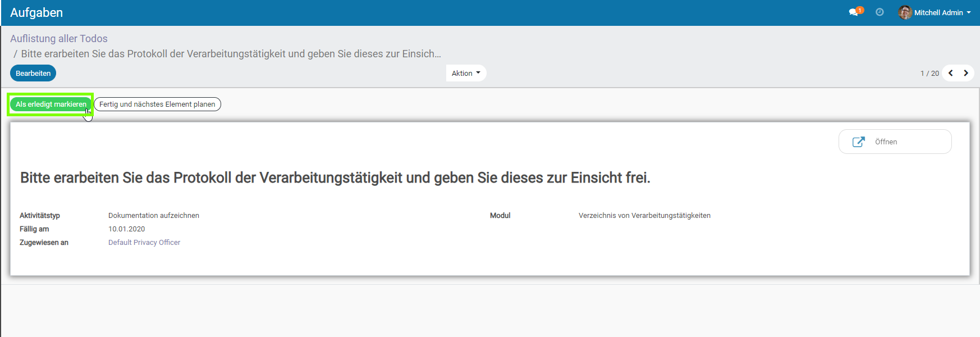Expand the Aktion dropdown
The width and height of the screenshot is (980, 337).
click(x=466, y=73)
